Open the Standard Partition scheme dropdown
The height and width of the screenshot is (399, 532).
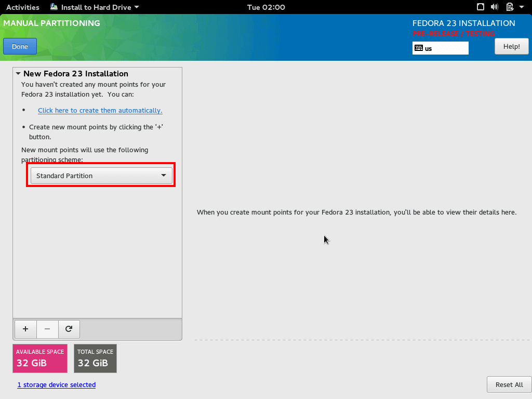pos(101,176)
